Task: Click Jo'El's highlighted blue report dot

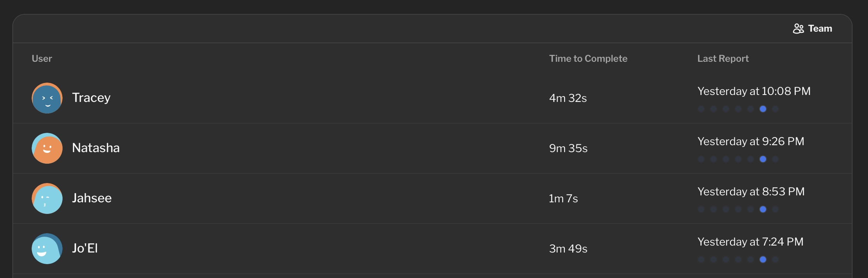Action: pyautogui.click(x=763, y=259)
